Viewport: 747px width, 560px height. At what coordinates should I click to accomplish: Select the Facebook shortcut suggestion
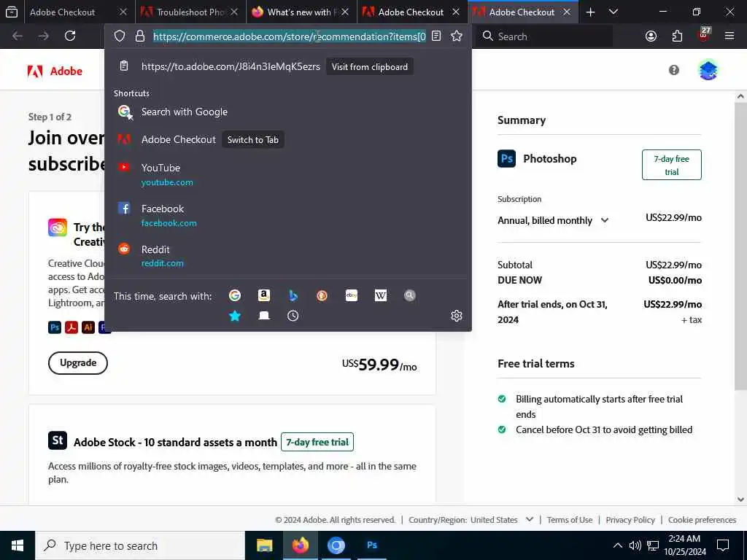click(x=287, y=215)
